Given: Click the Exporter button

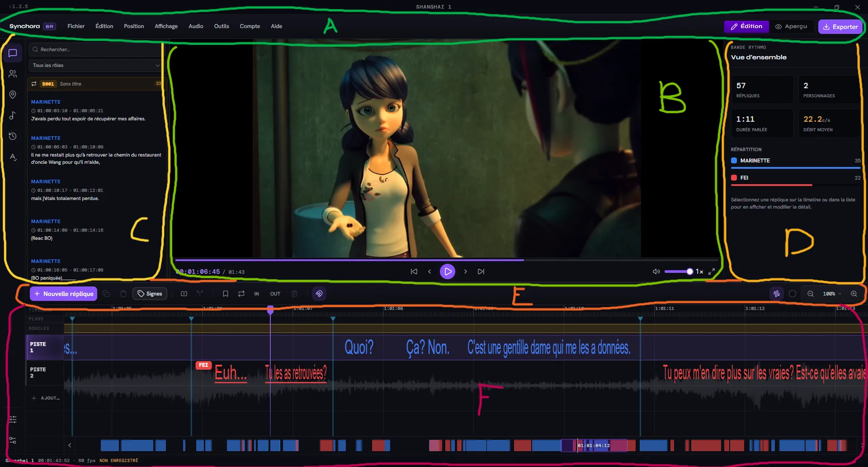Looking at the screenshot, I should tap(840, 27).
